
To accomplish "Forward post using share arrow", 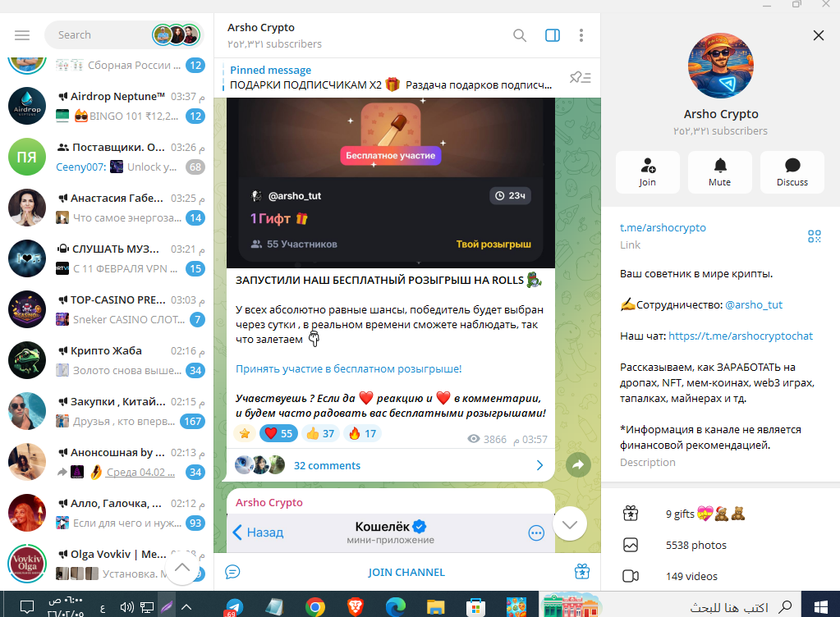I will [x=578, y=465].
